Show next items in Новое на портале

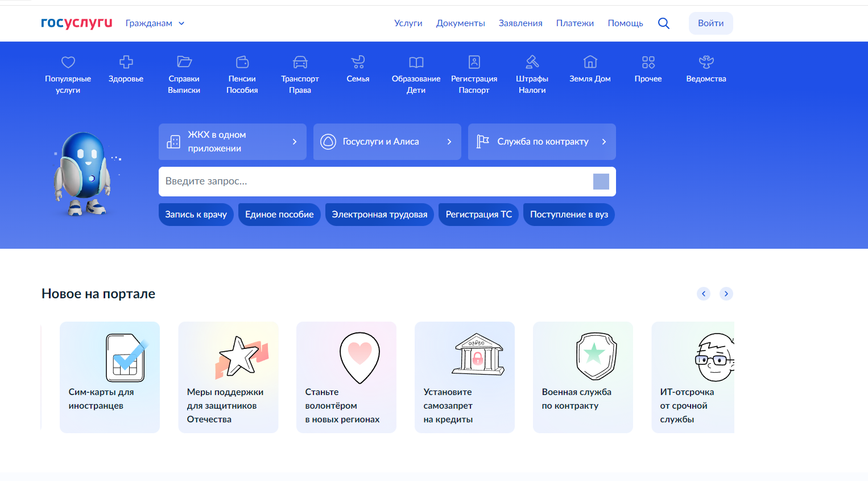coord(726,294)
